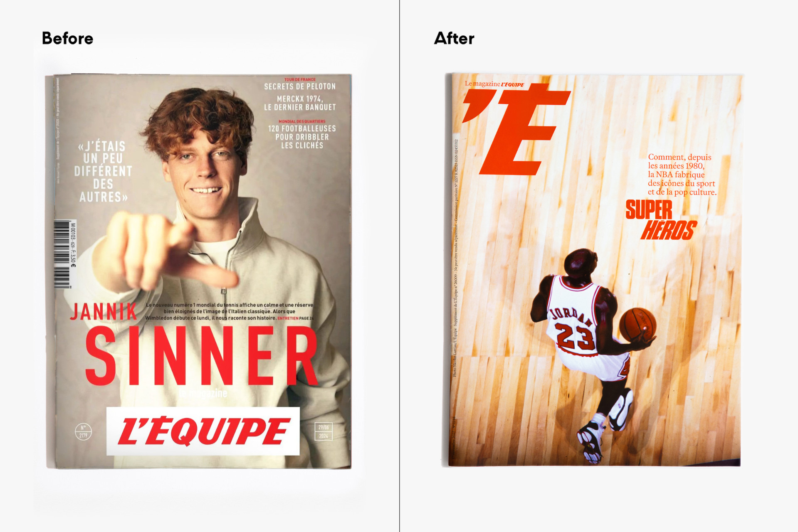798x532 pixels.
Task: Click the After heading label
Action: coord(454,38)
